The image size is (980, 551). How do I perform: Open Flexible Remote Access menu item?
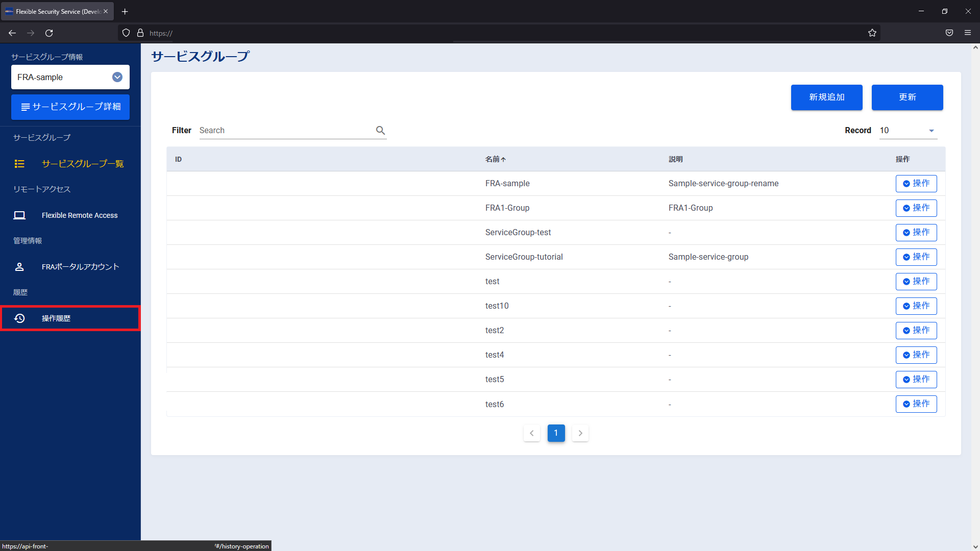(80, 215)
